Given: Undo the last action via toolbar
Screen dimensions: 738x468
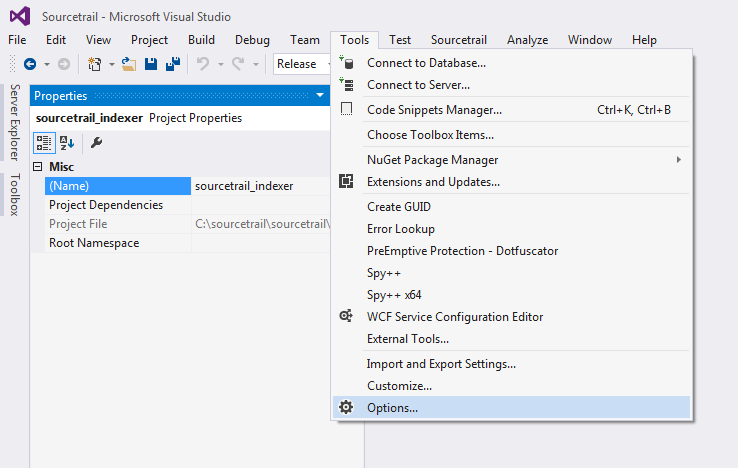Looking at the screenshot, I should click(x=203, y=64).
